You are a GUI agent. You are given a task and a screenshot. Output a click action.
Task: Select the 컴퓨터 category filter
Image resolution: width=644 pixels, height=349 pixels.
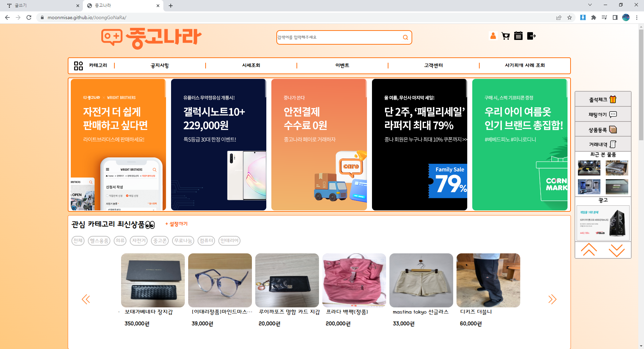tap(206, 241)
